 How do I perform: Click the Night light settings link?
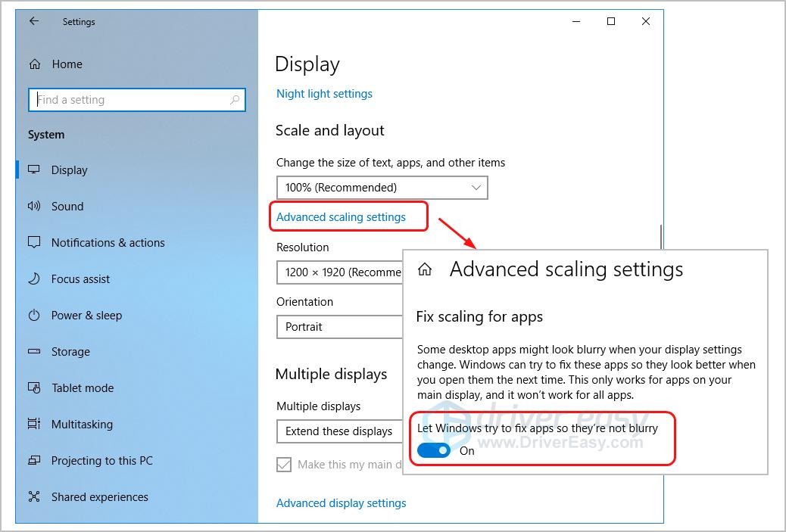coord(324,94)
